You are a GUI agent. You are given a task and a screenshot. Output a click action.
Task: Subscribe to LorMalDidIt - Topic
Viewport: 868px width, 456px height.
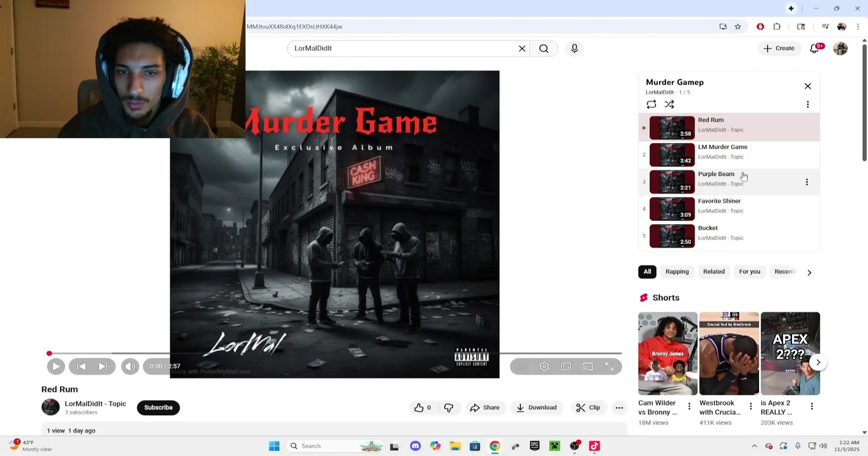158,407
